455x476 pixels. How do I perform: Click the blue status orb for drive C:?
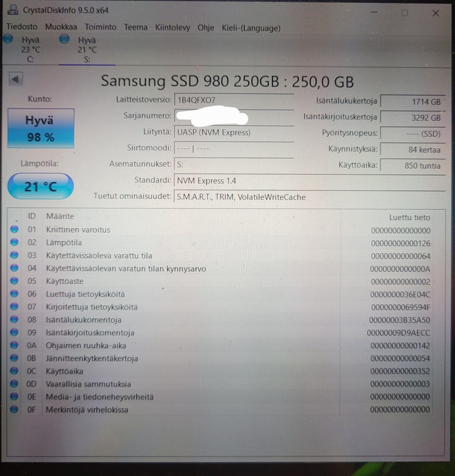click(x=8, y=38)
